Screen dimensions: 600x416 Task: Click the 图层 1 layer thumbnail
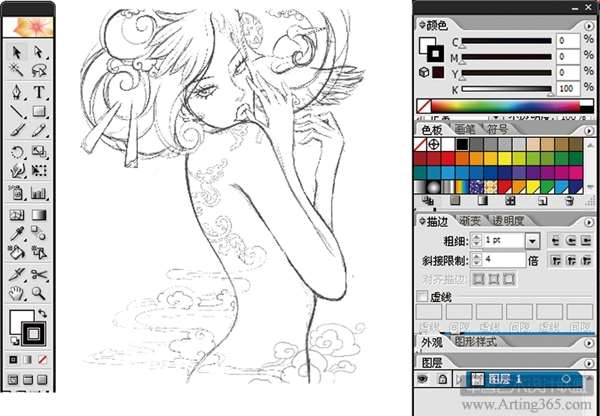477,379
